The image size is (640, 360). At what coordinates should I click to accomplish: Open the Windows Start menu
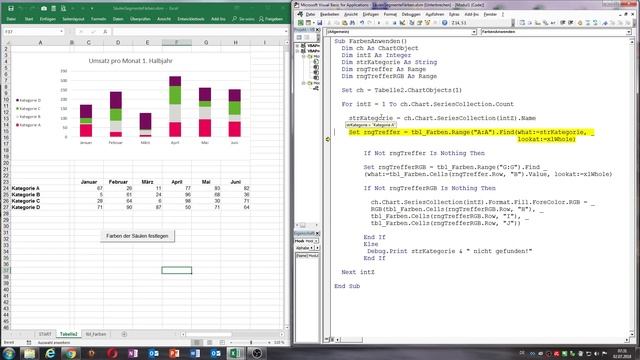pos(9,353)
